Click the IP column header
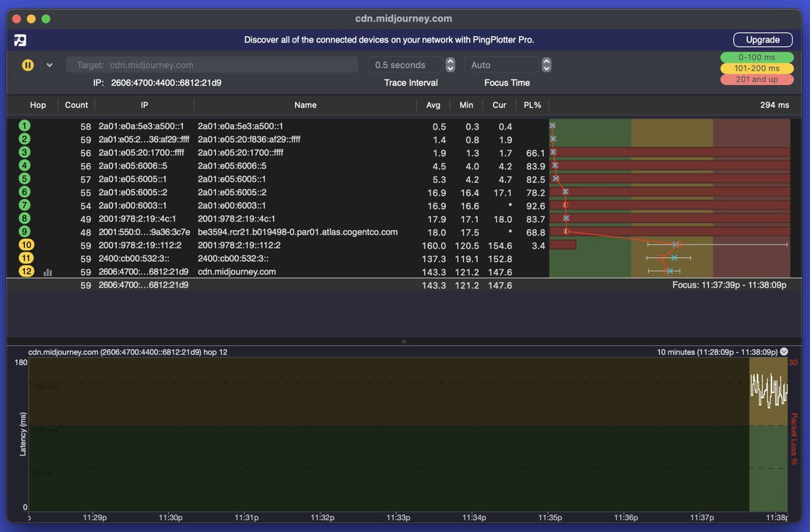 click(144, 105)
